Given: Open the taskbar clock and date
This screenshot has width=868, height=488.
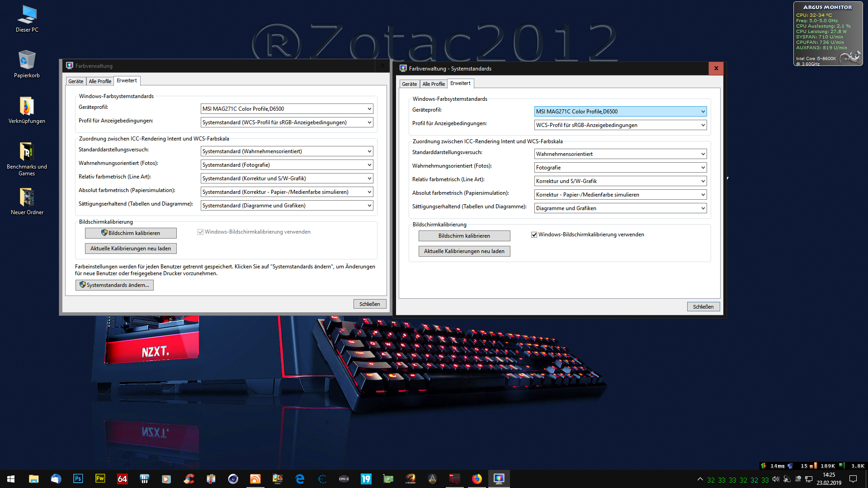Looking at the screenshot, I should coord(828,479).
